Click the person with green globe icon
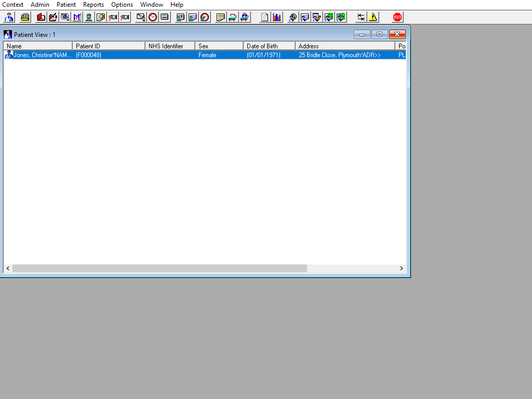 [329, 17]
